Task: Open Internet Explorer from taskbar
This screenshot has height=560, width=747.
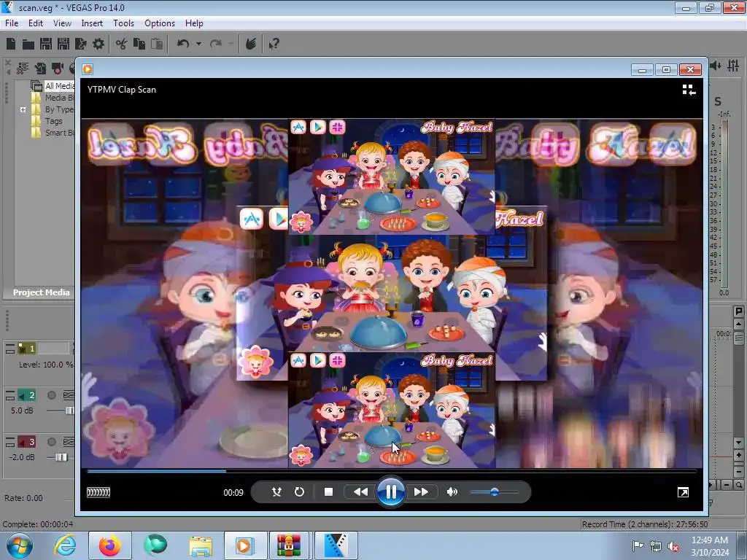Action: pos(65,545)
